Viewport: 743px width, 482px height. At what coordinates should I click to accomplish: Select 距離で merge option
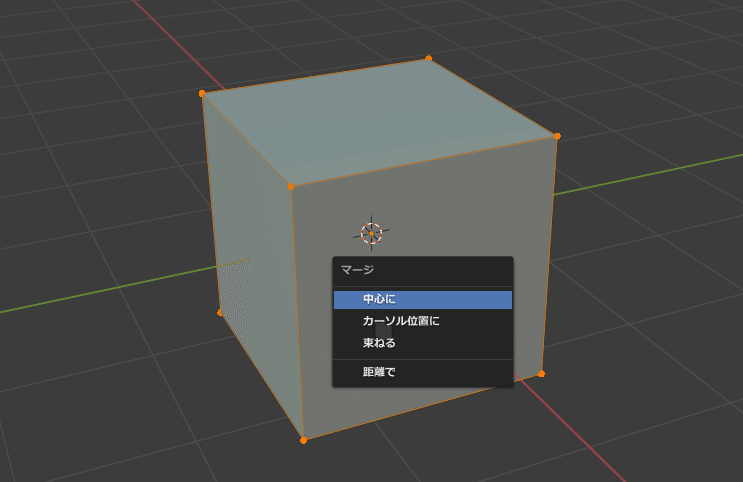click(423, 372)
